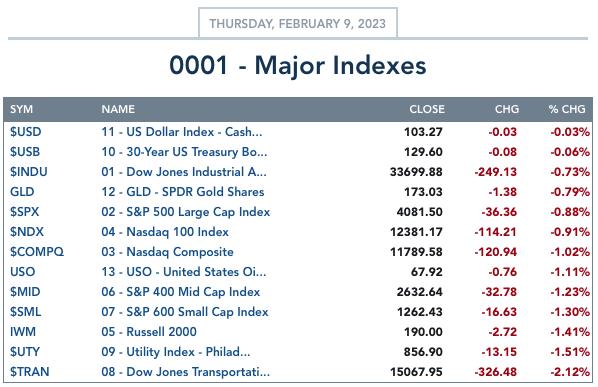
Task: Click the $COMPQ symbol
Action: tap(37, 252)
